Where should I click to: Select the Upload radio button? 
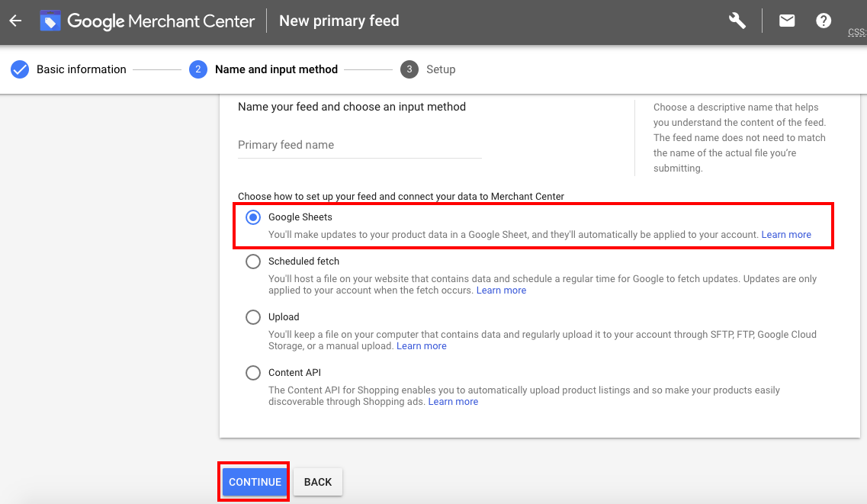(x=253, y=317)
